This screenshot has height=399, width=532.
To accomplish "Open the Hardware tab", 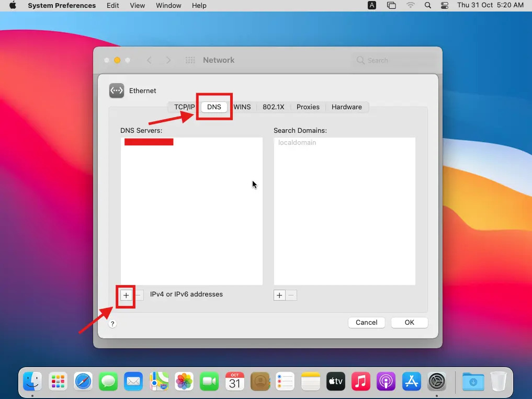I will 347,107.
